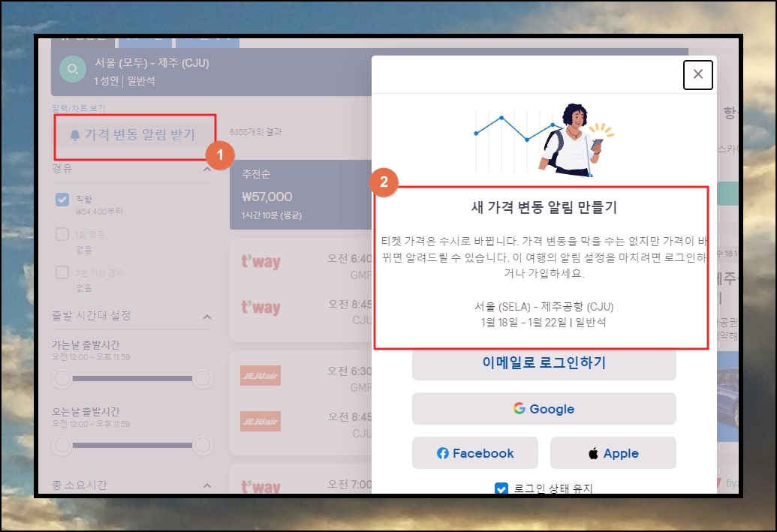Close the price alert dialog

coord(697,74)
